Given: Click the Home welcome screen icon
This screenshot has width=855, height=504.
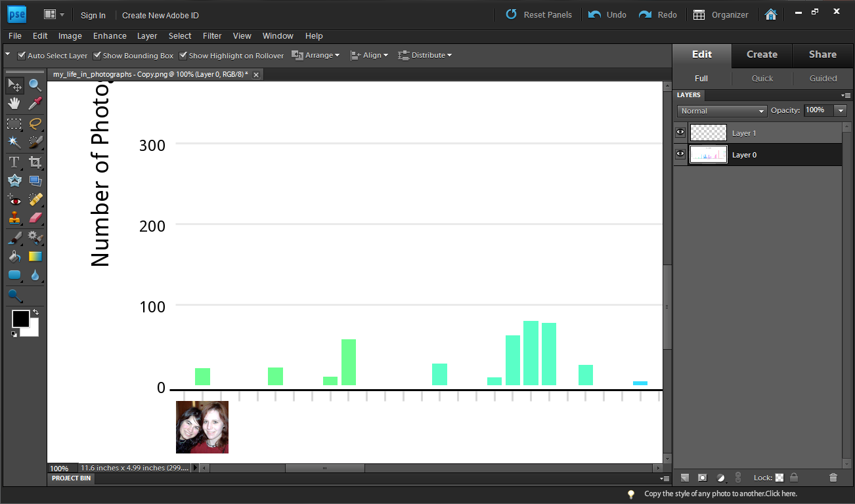Looking at the screenshot, I should tap(771, 14).
